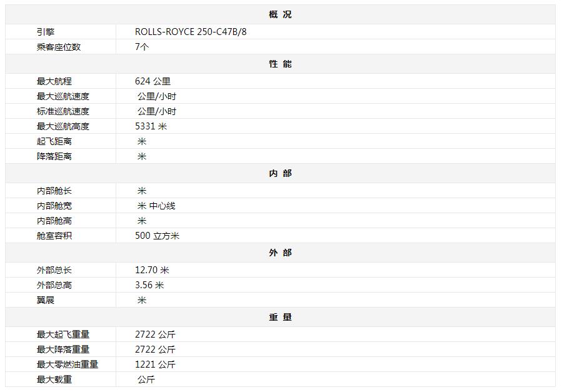Image resolution: width=562 pixels, height=392 pixels.
Task: Click the 外部 section header
Action: click(x=280, y=253)
